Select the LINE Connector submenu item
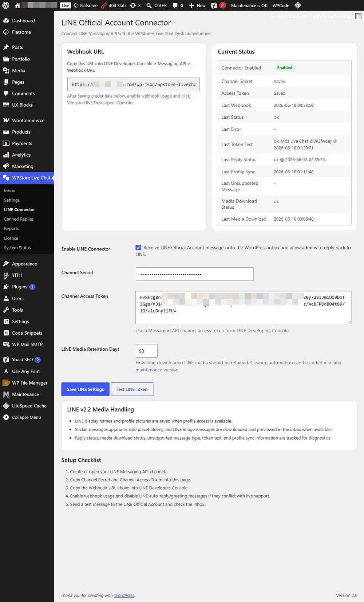This screenshot has height=602, width=364. pyautogui.click(x=20, y=210)
